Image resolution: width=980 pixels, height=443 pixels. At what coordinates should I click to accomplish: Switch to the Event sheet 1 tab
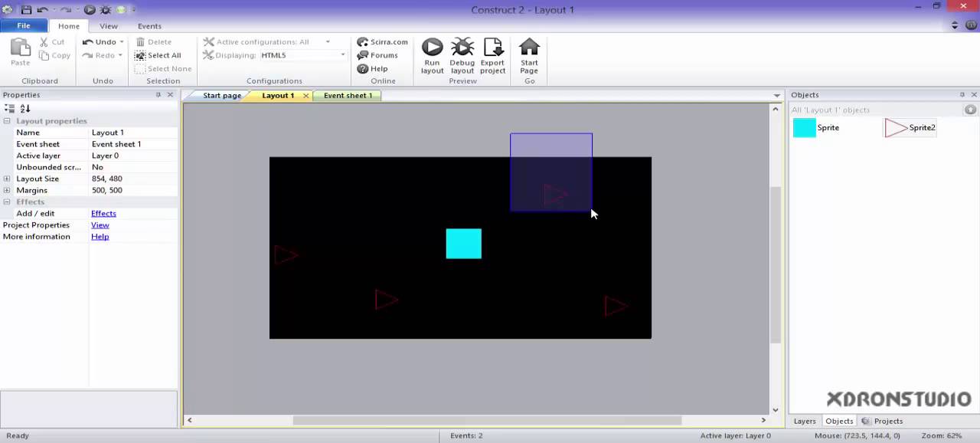tap(348, 96)
